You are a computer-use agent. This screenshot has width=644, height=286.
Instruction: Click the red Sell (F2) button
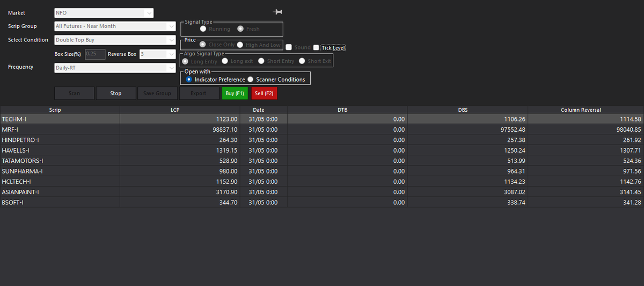tap(264, 94)
